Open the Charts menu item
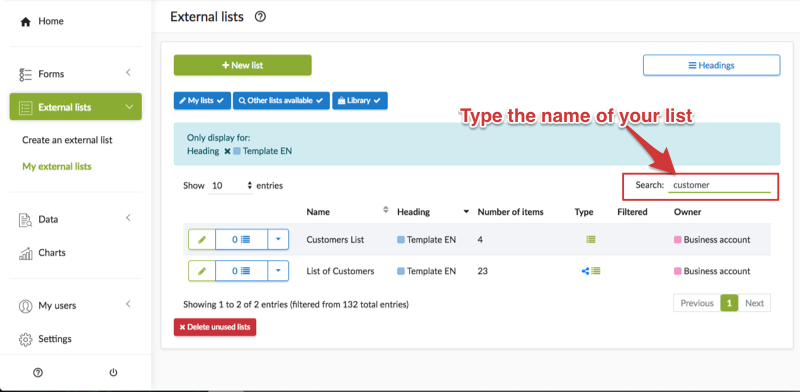This screenshot has width=800, height=392. click(x=52, y=253)
